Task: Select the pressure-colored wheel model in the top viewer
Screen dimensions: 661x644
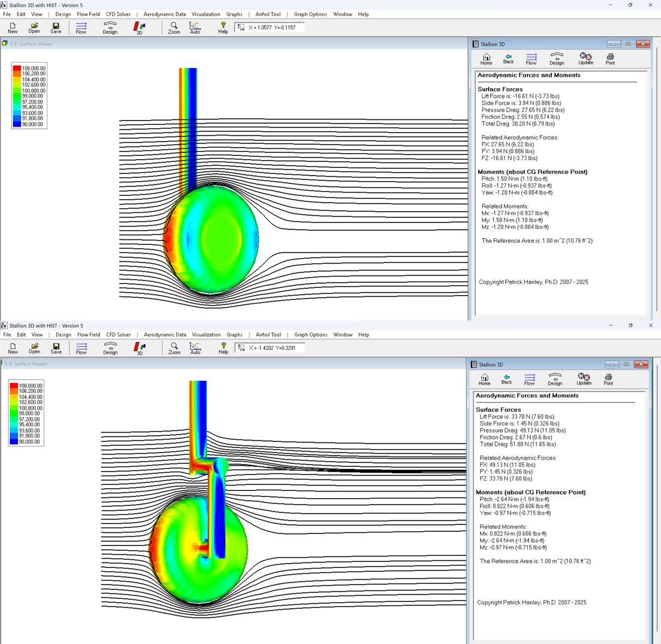Action: (212, 239)
